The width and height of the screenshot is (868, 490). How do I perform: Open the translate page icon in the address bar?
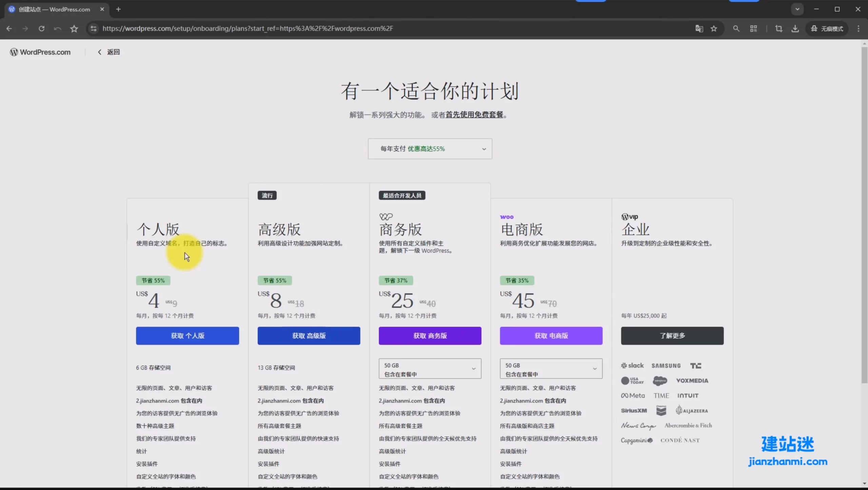699,28
